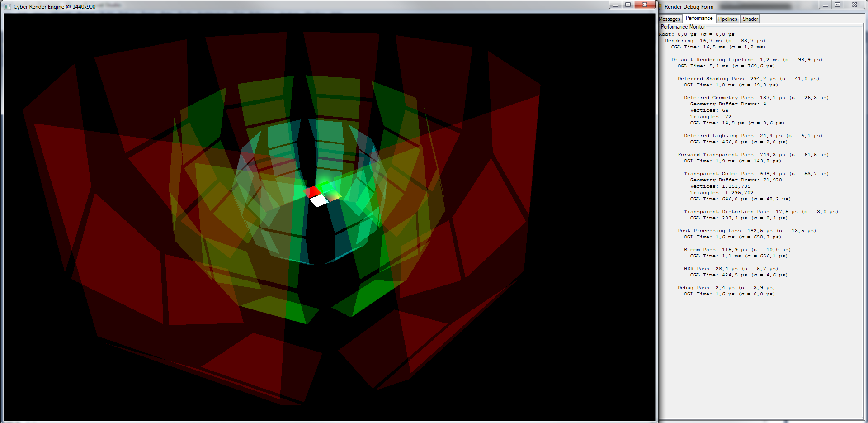Minimize the Cyber Render Engine window
868x423 pixels.
(x=615, y=5)
